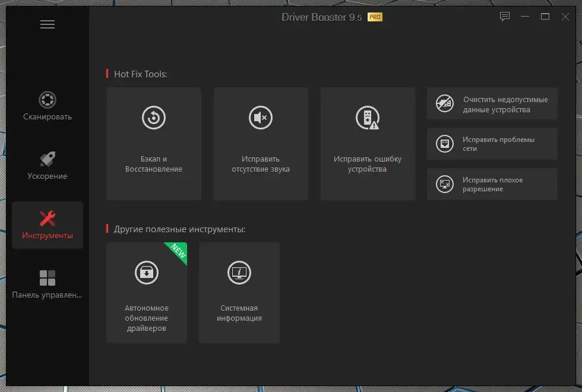The width and height of the screenshot is (582, 392).
Task: Click the PRO badge in title
Action: [375, 17]
